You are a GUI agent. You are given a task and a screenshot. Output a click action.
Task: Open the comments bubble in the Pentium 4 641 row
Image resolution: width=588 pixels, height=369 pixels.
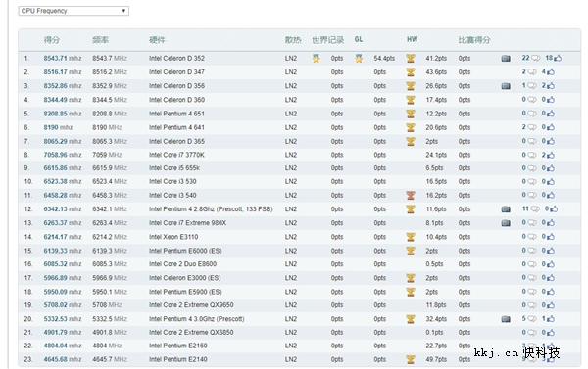532,127
